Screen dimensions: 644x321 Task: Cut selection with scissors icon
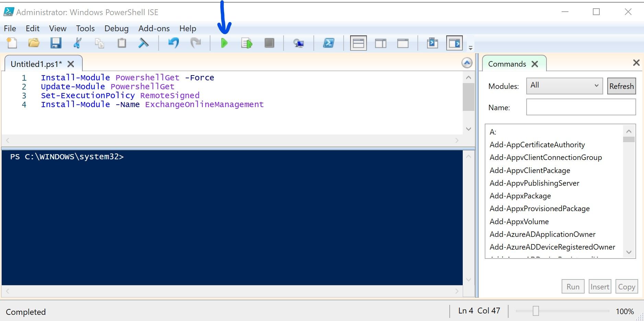tap(78, 43)
